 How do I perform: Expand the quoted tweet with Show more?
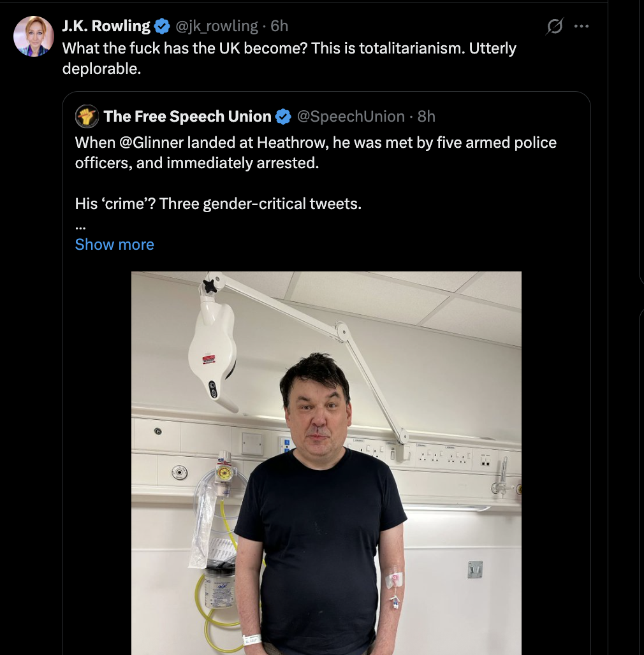click(x=114, y=245)
